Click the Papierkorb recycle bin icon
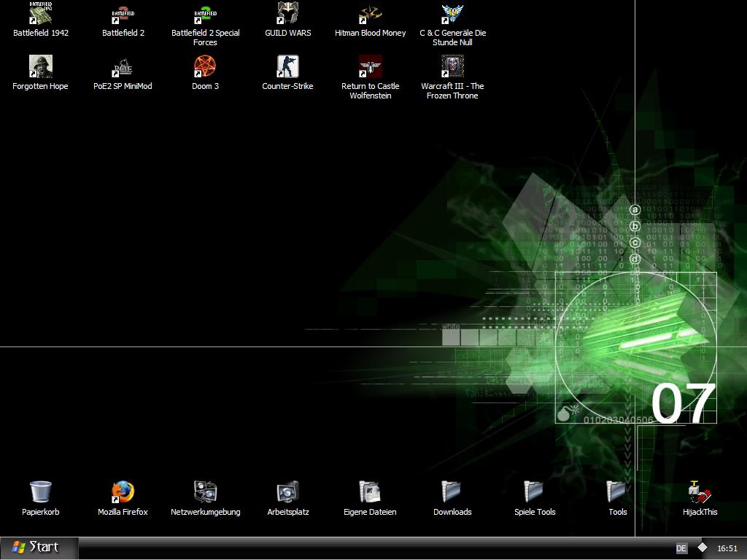The image size is (747, 560). (x=41, y=491)
